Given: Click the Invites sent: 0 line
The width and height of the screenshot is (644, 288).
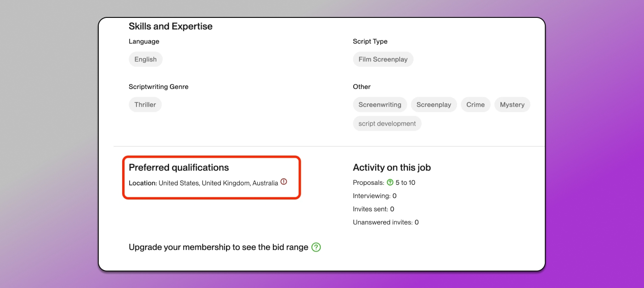Looking at the screenshot, I should pos(373,209).
